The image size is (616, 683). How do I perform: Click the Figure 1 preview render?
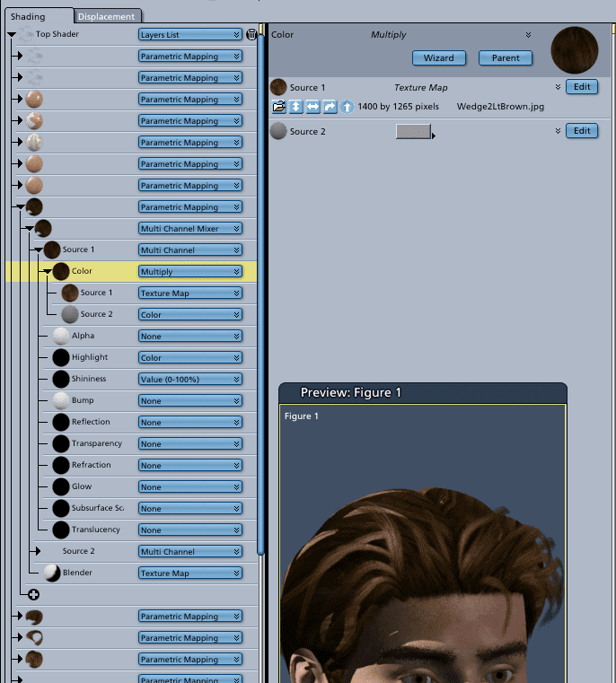[422, 544]
